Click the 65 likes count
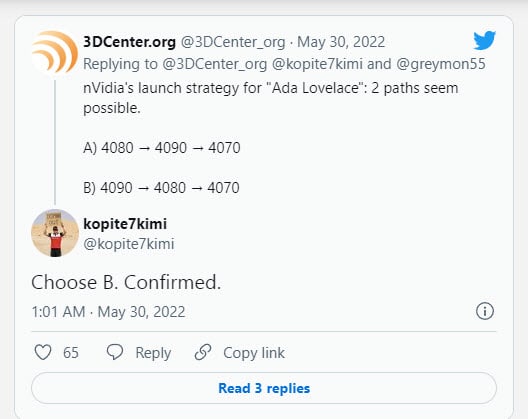Image resolution: width=528 pixels, height=419 pixels. [71, 353]
